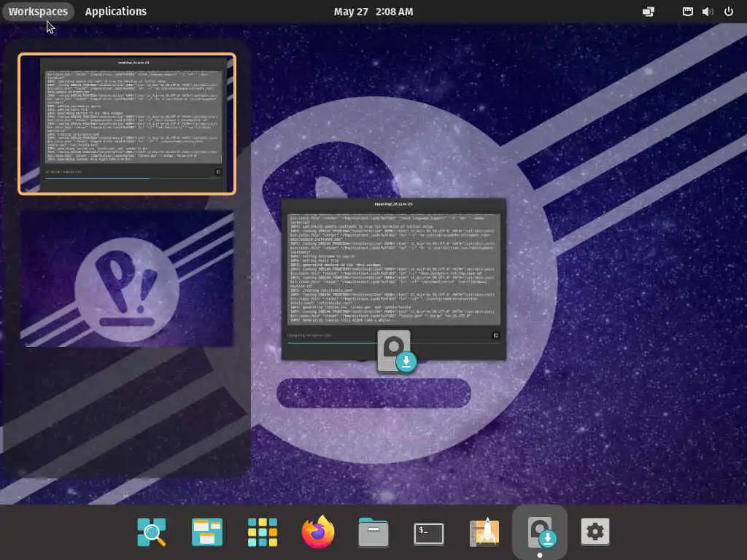The image size is (747, 560).
Task: Click the installer app badge on window preview
Action: (x=396, y=351)
